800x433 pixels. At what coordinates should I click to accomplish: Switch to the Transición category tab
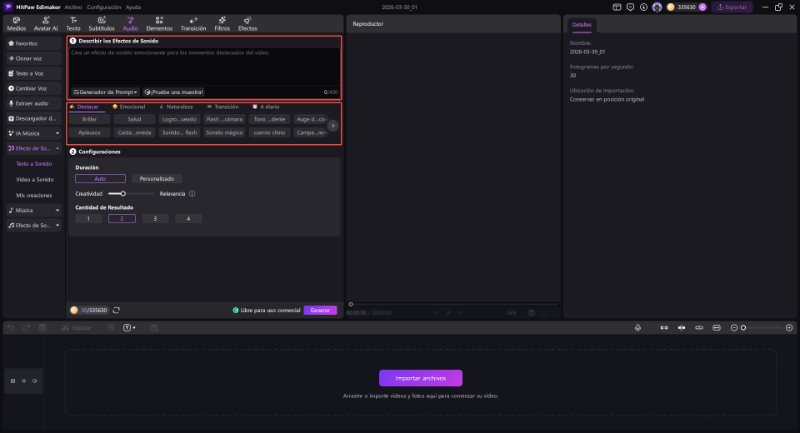(223, 107)
